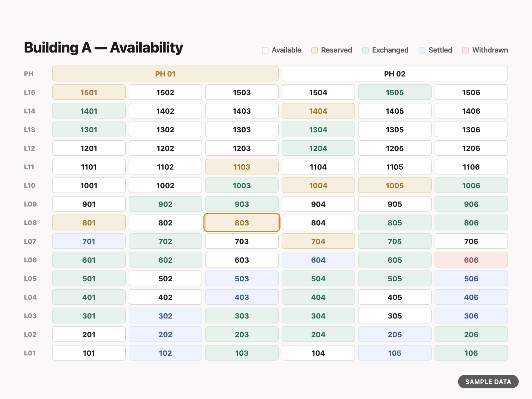The image size is (532, 399).
Task: Open reserved unit 1404
Action: point(318,111)
